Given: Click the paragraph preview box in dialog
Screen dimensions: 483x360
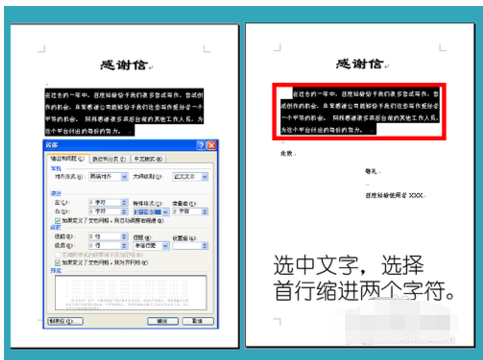Looking at the screenshot, I should pos(131,293).
